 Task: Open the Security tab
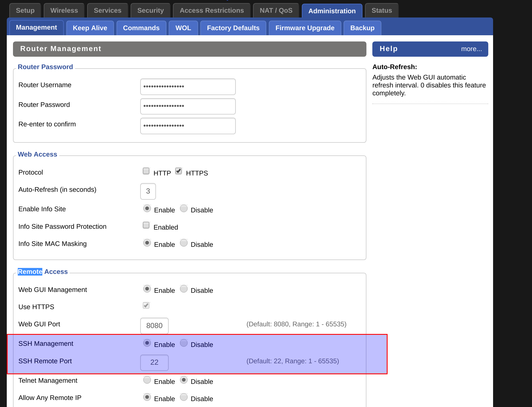(x=150, y=10)
